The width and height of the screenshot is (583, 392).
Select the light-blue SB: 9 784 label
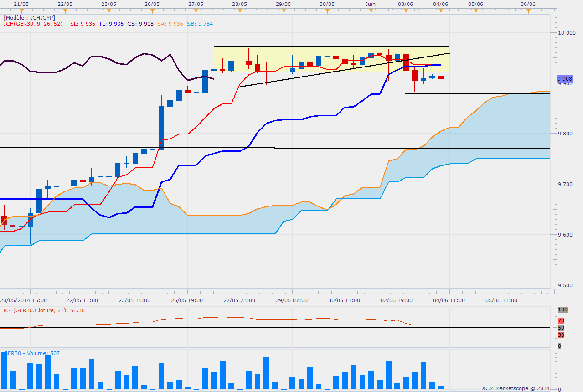(200, 24)
